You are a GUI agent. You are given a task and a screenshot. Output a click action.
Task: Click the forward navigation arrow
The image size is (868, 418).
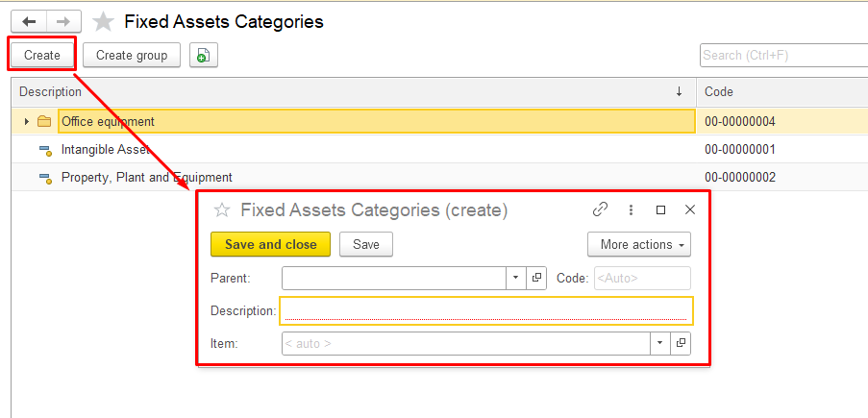(x=63, y=21)
